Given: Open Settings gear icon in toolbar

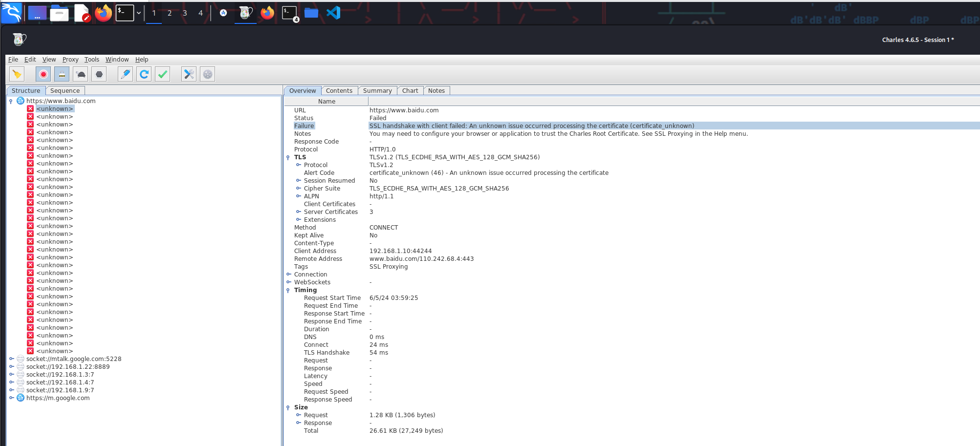Looking at the screenshot, I should 208,74.
